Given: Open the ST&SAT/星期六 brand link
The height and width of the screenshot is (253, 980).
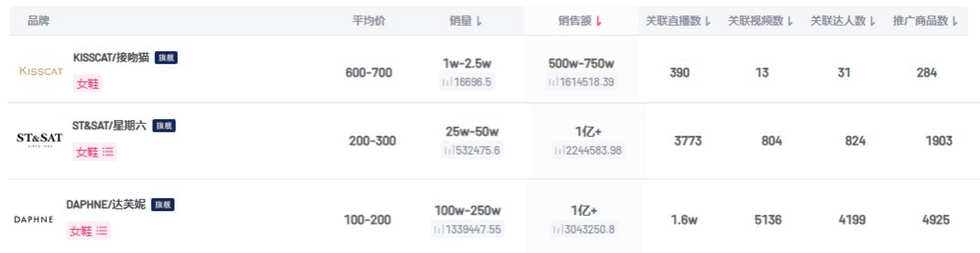Looking at the screenshot, I should 109,126.
